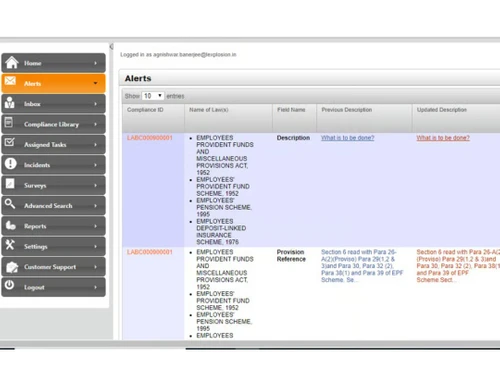
Task: Open the Show entries count dropdown
Action: tap(153, 96)
